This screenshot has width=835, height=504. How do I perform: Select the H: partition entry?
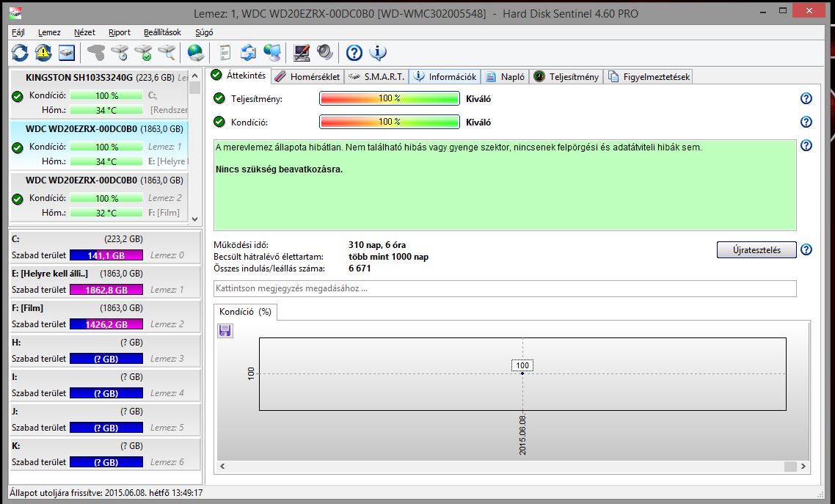point(105,351)
